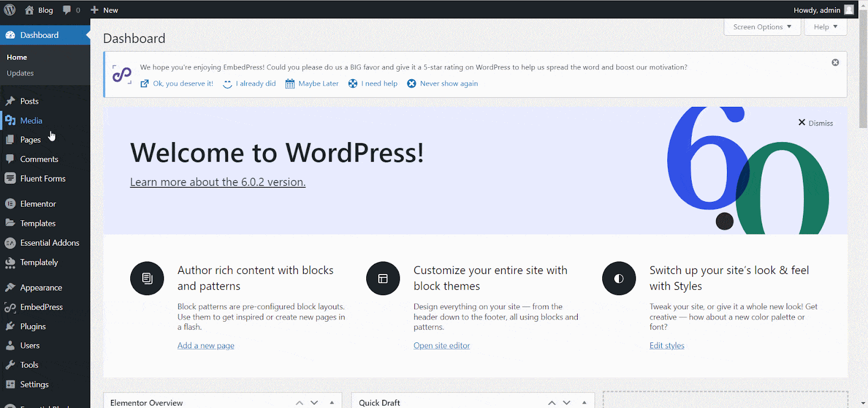Open 'Learn more about the 6.0.2 version' link
The image size is (868, 408).
tap(218, 182)
